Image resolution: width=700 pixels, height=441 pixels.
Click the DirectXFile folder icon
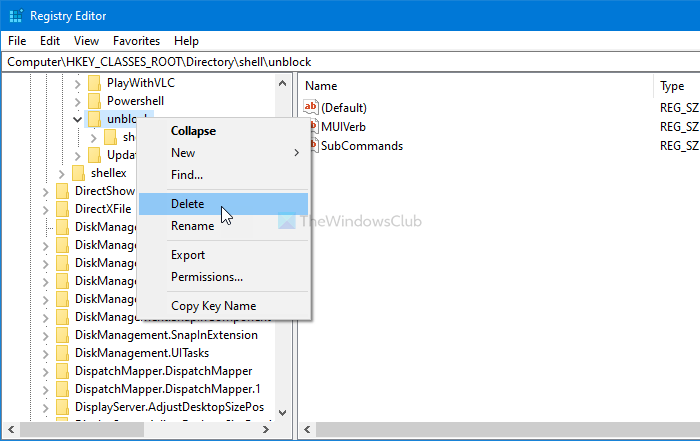(62, 209)
